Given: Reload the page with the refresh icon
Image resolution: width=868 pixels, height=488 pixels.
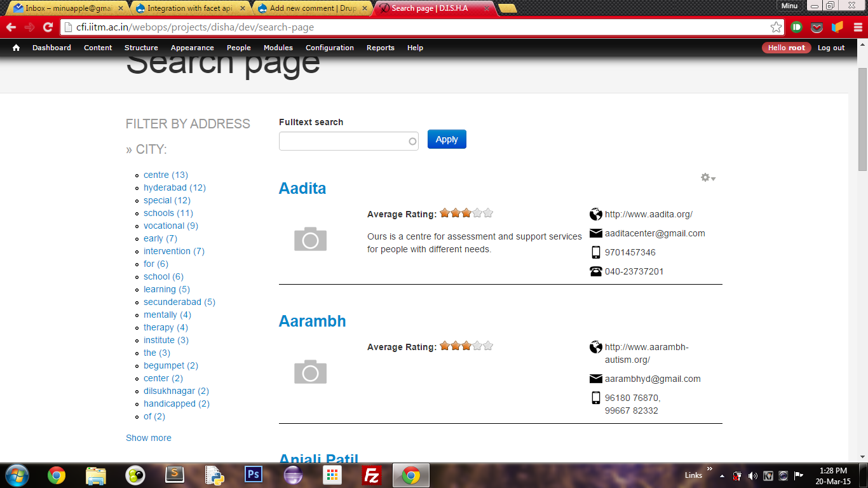Looking at the screenshot, I should click(x=48, y=27).
